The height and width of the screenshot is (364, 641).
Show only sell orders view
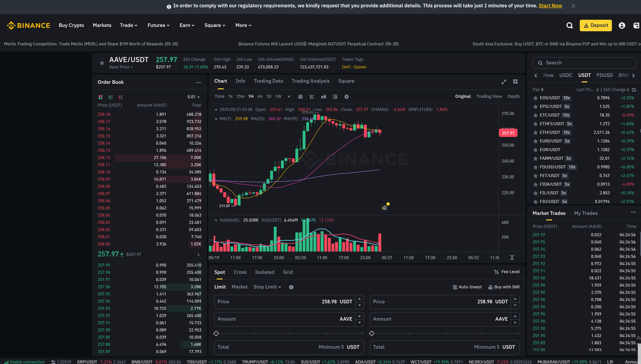121,97
